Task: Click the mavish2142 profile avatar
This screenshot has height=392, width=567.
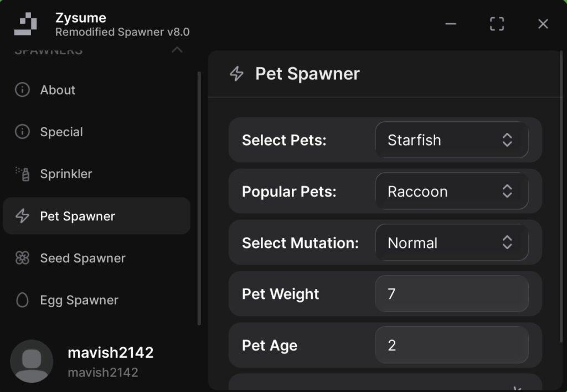Action: coord(32,361)
